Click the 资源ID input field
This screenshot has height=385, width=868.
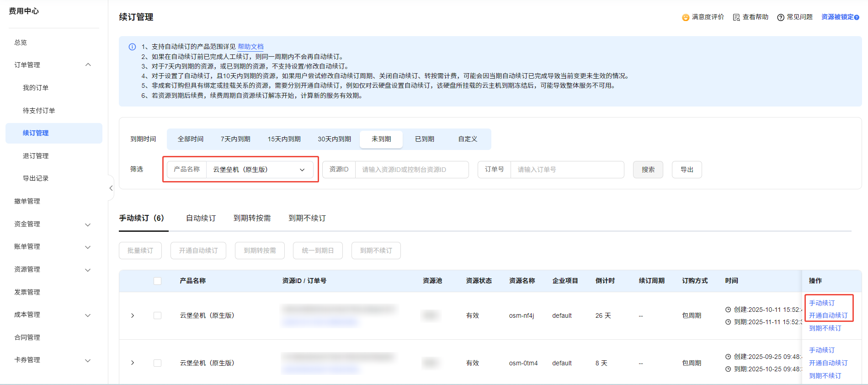point(411,170)
